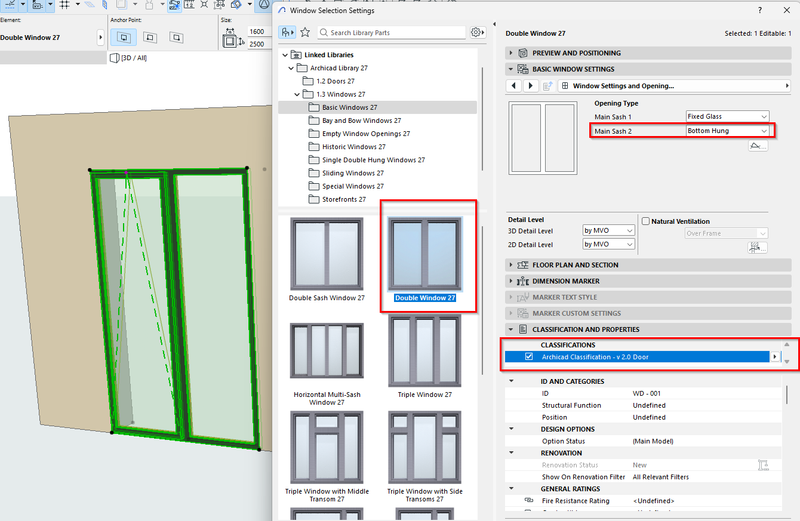
Task: Choose Triple Window 27 thumbnail
Action: (424, 351)
